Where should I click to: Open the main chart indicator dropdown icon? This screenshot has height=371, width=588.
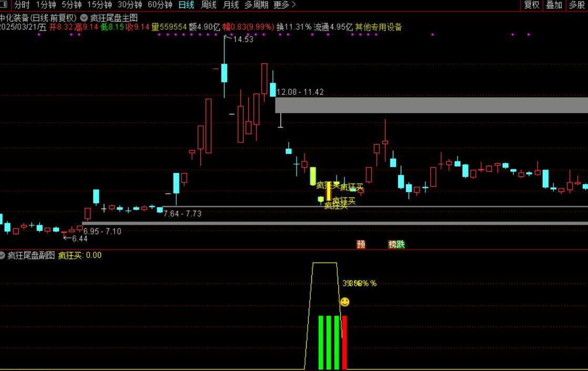click(84, 17)
